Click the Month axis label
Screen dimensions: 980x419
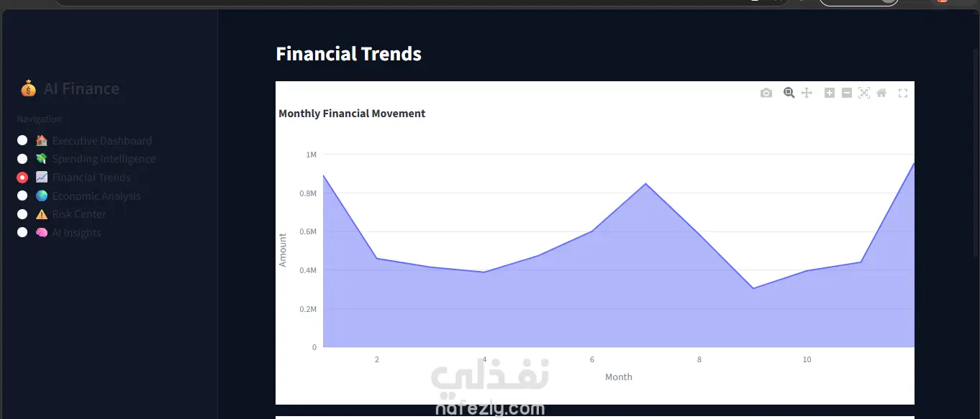click(x=619, y=377)
